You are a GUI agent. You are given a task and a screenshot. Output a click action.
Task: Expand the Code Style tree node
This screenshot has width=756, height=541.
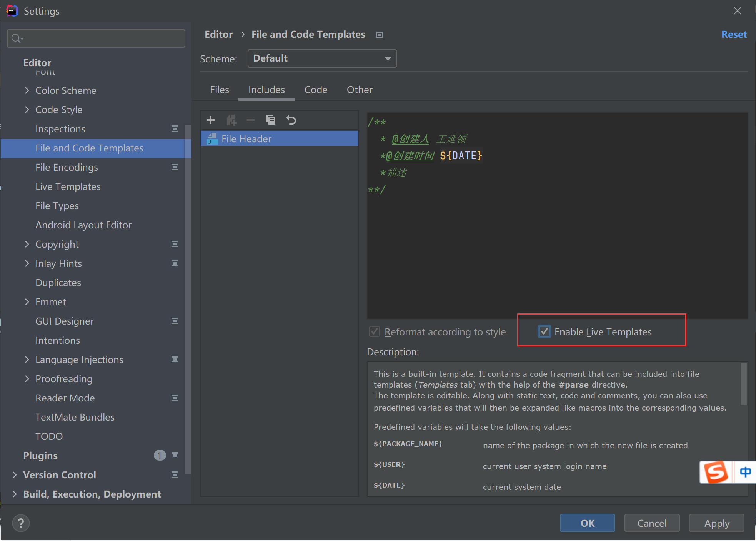click(27, 110)
